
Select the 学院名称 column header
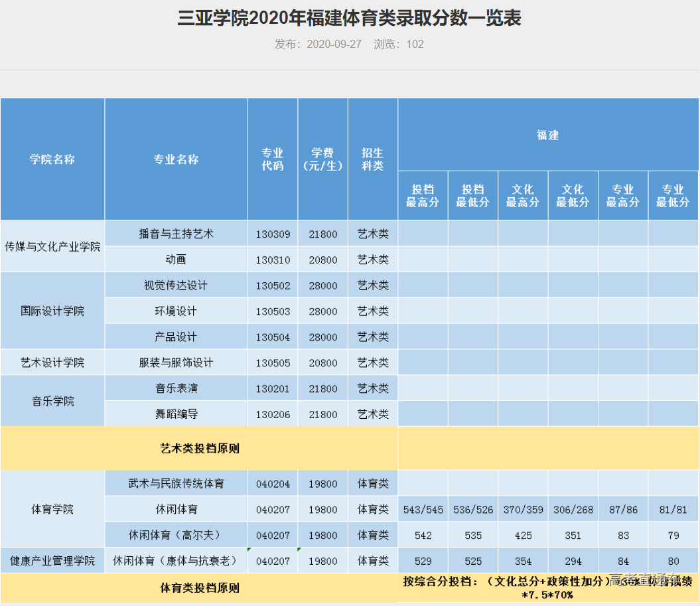click(52, 159)
